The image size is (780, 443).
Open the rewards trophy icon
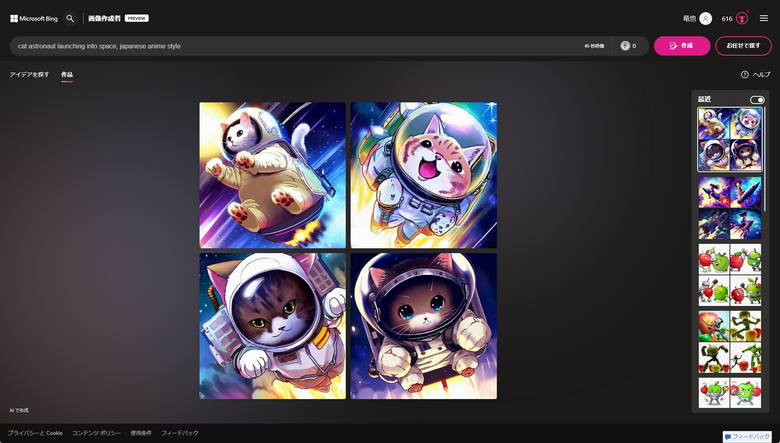click(742, 18)
